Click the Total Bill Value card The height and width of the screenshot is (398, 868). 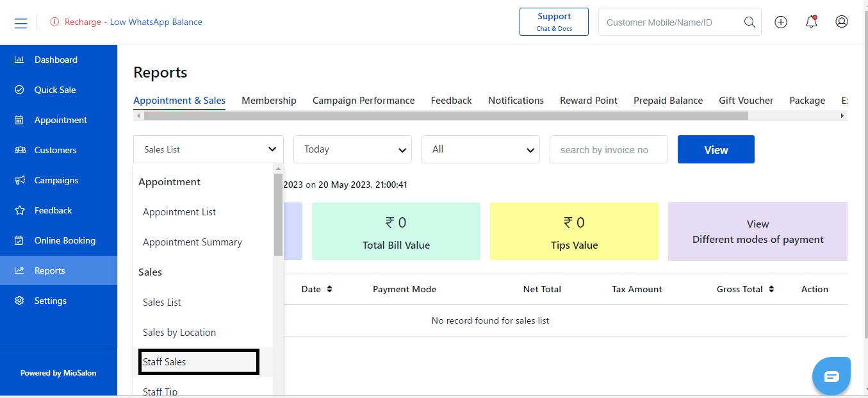pos(396,231)
